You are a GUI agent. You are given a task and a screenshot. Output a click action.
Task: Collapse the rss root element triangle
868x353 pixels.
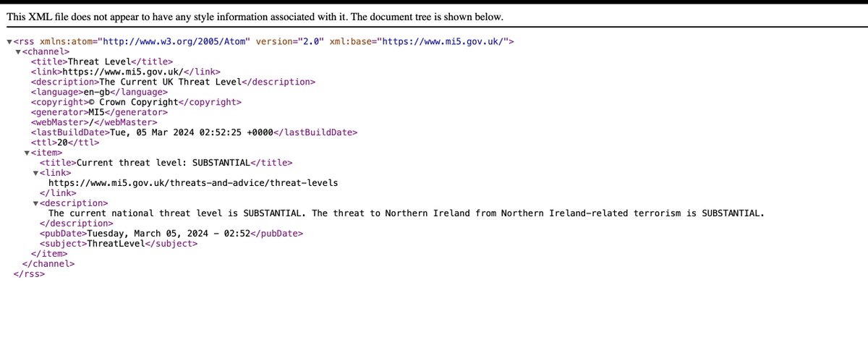[9, 42]
